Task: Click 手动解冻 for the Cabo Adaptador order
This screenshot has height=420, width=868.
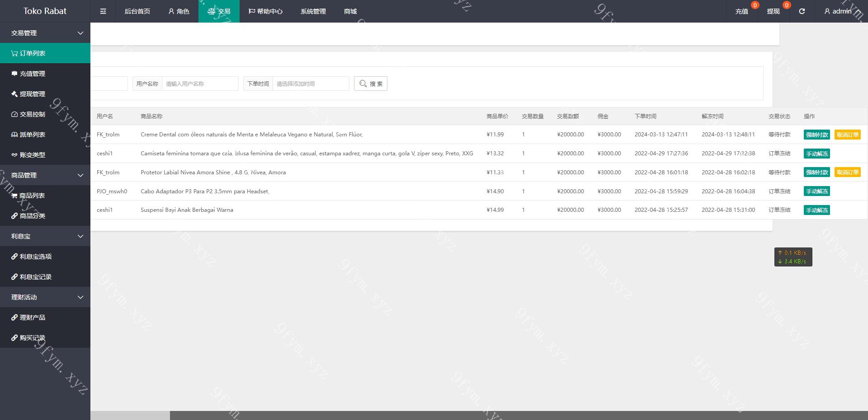Action: [817, 191]
